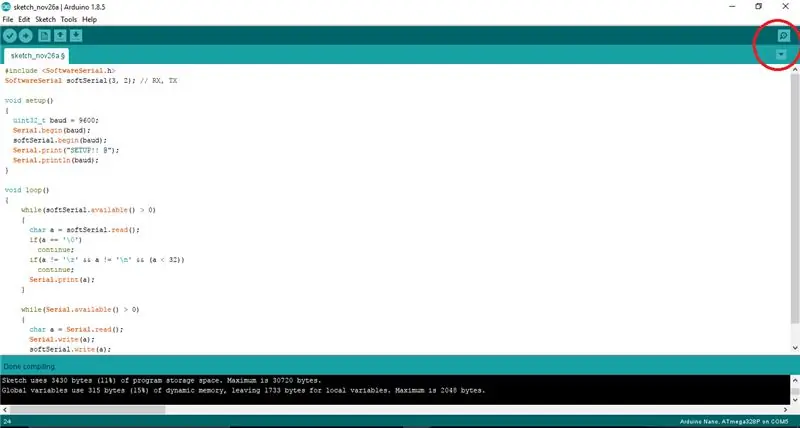Image resolution: width=800 pixels, height=428 pixels.
Task: Click the 'char a = Serial.read();' line
Action: tap(76, 330)
